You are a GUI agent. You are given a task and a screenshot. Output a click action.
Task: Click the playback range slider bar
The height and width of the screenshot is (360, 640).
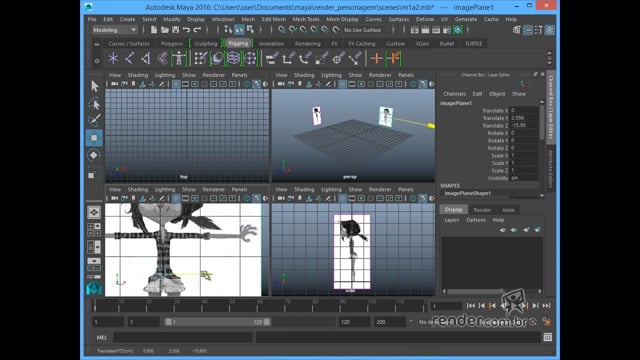point(218,322)
